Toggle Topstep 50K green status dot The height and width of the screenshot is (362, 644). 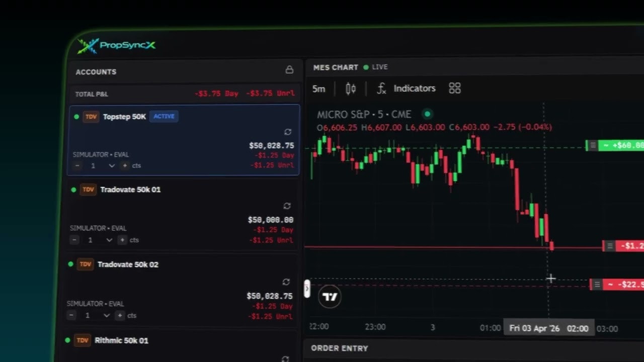coord(76,117)
